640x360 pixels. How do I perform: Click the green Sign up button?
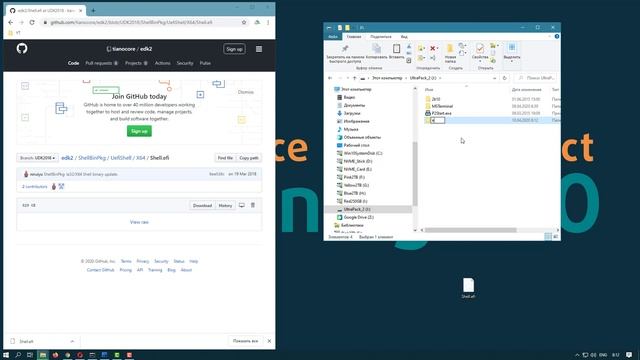pyautogui.click(x=139, y=131)
